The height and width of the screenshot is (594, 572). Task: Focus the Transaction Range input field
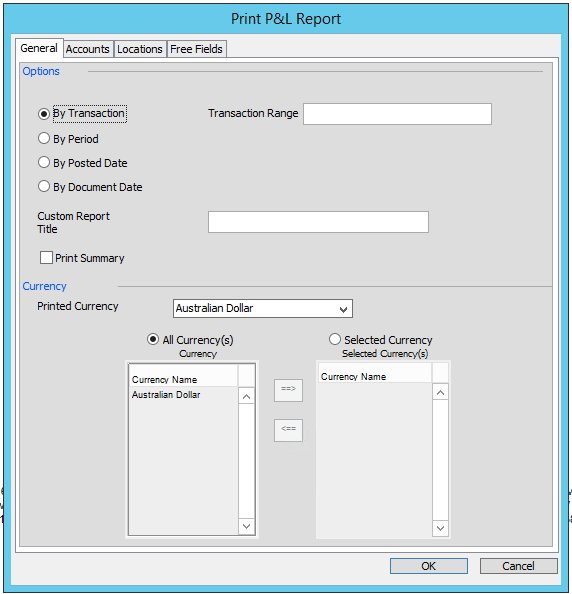click(x=397, y=114)
